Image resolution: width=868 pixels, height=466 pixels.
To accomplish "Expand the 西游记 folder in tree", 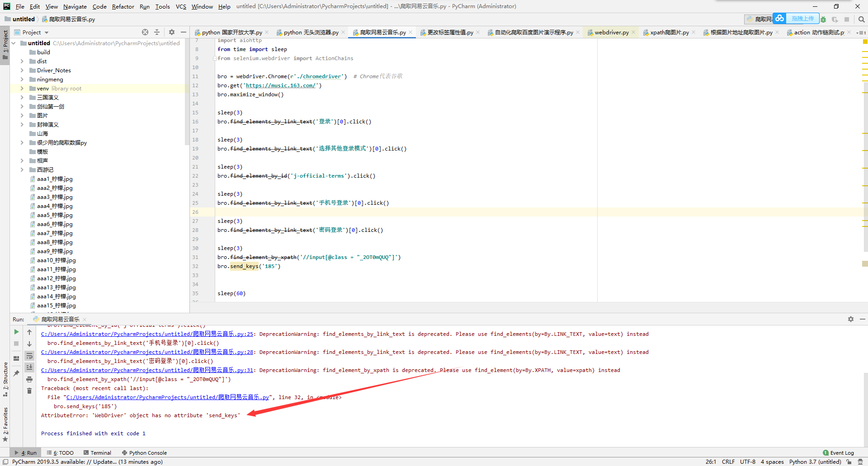I will pyautogui.click(x=22, y=170).
